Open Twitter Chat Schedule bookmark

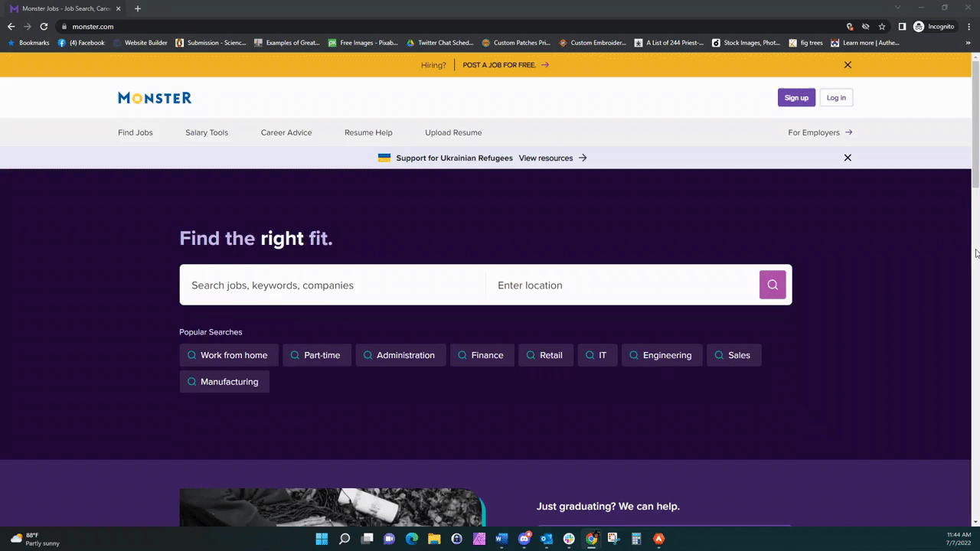[x=440, y=43]
